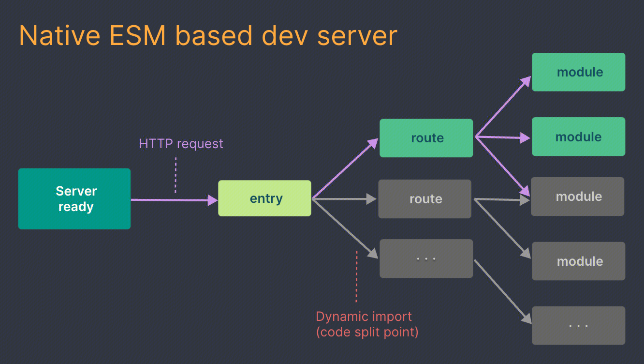Select the topmost green "module" box
Viewport: 644px width, 364px height.
[x=578, y=72]
